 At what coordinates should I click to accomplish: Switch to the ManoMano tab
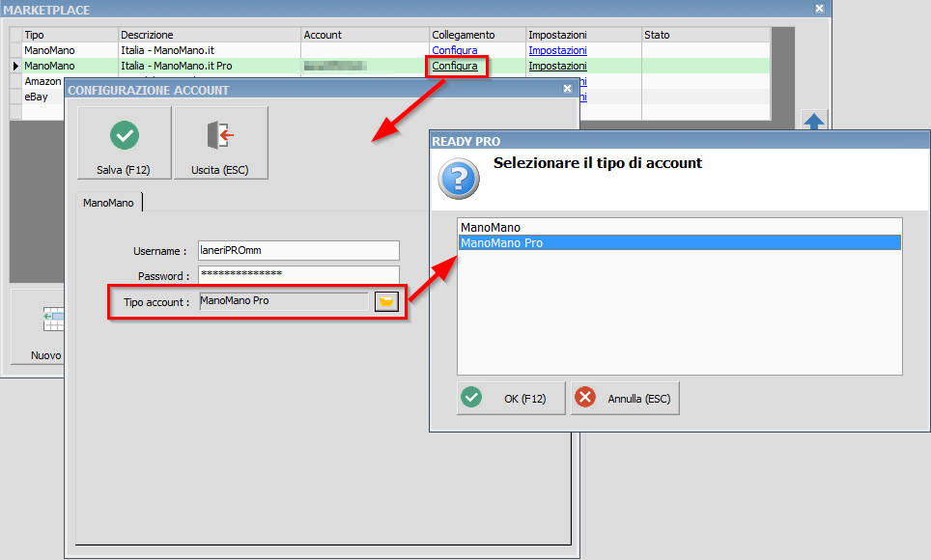(x=109, y=203)
